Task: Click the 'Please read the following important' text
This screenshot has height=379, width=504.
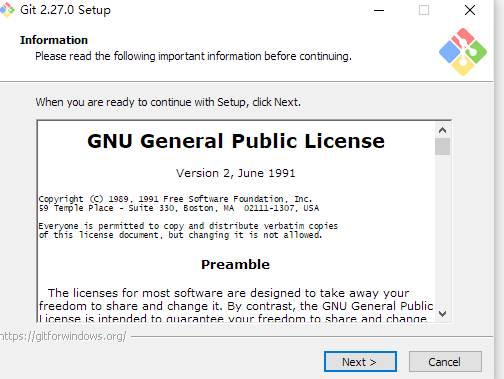Action: pos(193,56)
